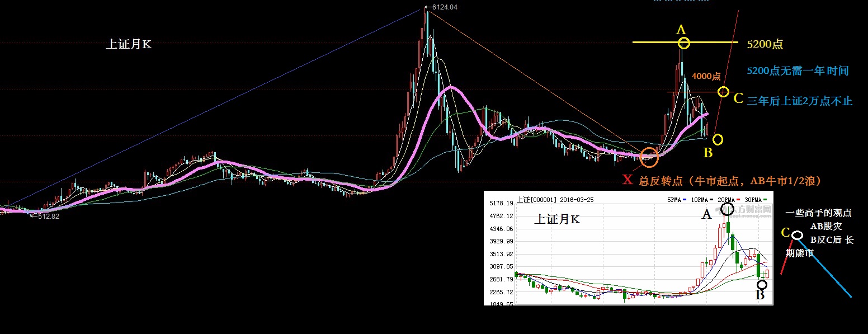Open the inset 上证 monthly candlestick chart
This screenshot has height=334, width=868.
coord(629,248)
